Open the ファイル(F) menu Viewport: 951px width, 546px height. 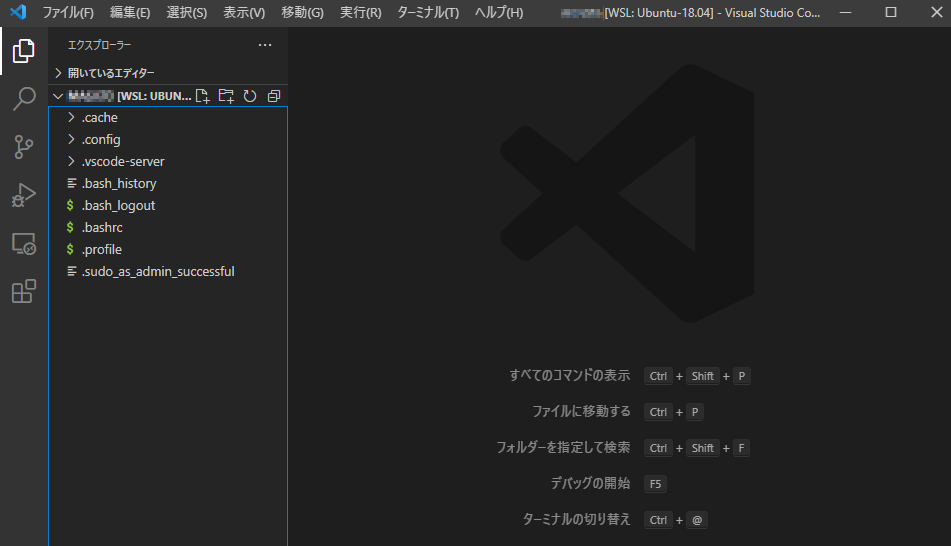[68, 13]
